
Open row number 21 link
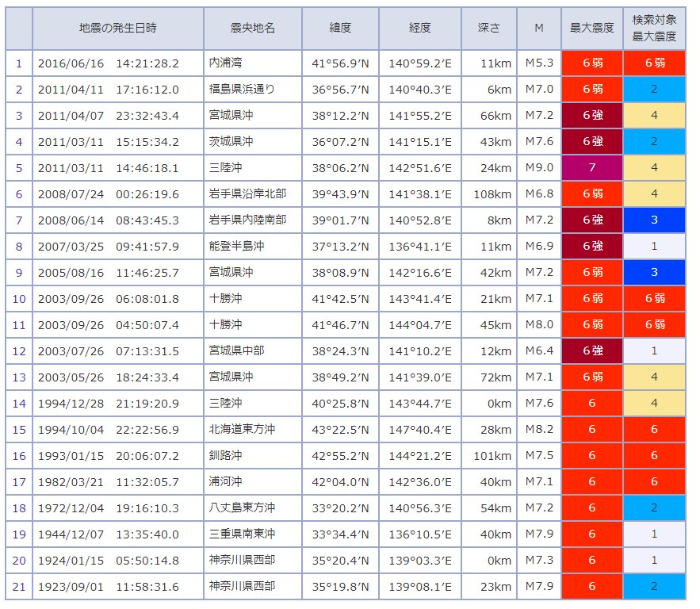pos(19,586)
